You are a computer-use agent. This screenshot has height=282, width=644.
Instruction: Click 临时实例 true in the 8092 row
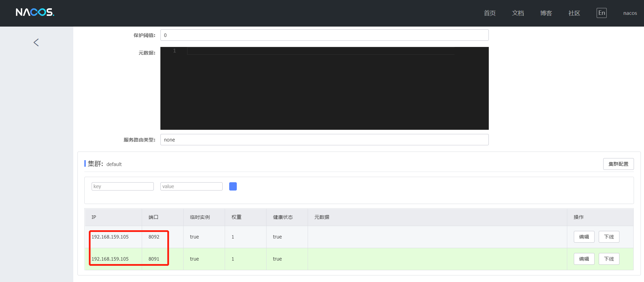pos(194,237)
